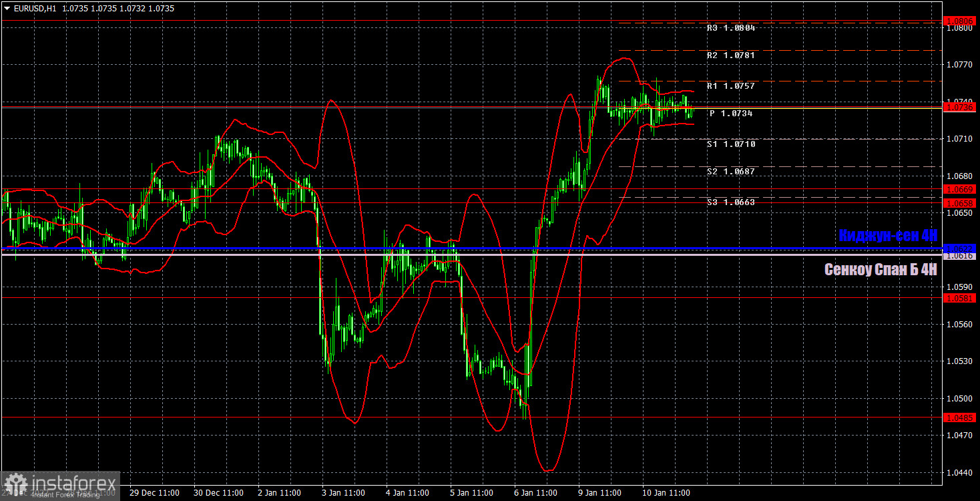Click the Сенкоу Спан Б 4H label
Screen dimensions: 980x501
(x=881, y=270)
